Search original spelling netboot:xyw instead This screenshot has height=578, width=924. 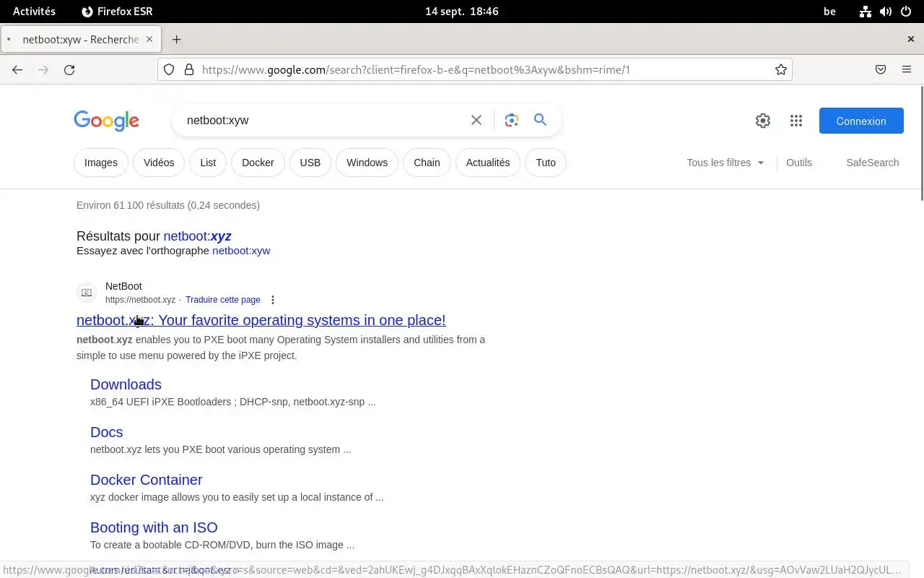pyautogui.click(x=241, y=251)
